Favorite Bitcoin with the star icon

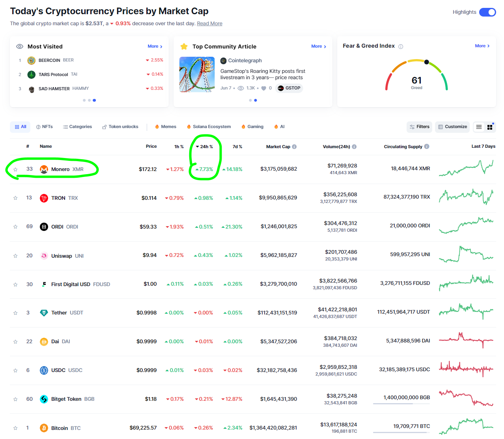[x=15, y=428]
